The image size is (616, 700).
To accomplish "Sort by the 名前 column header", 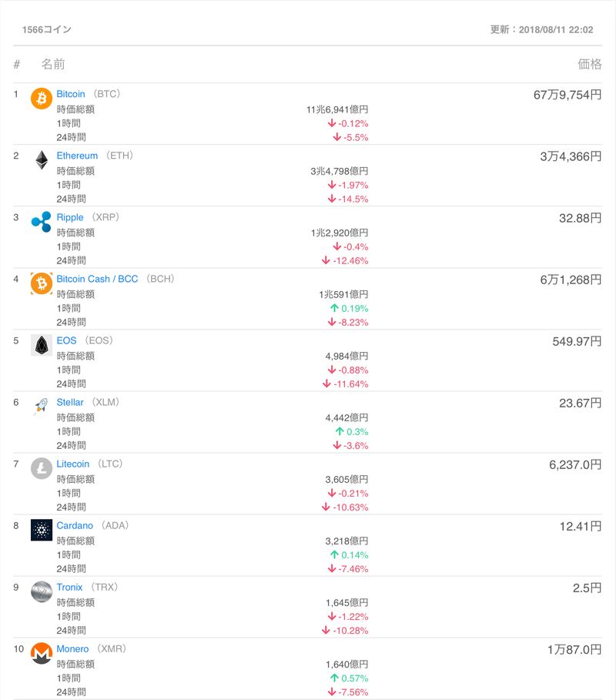I will pos(53,64).
